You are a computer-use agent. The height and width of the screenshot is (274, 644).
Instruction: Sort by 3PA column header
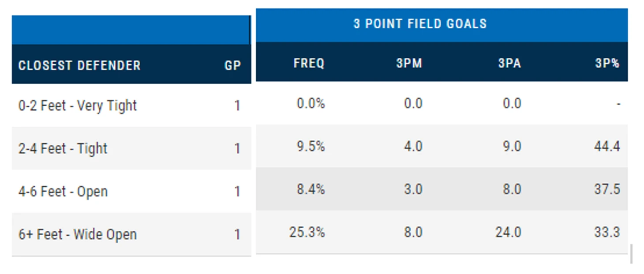[x=509, y=63]
